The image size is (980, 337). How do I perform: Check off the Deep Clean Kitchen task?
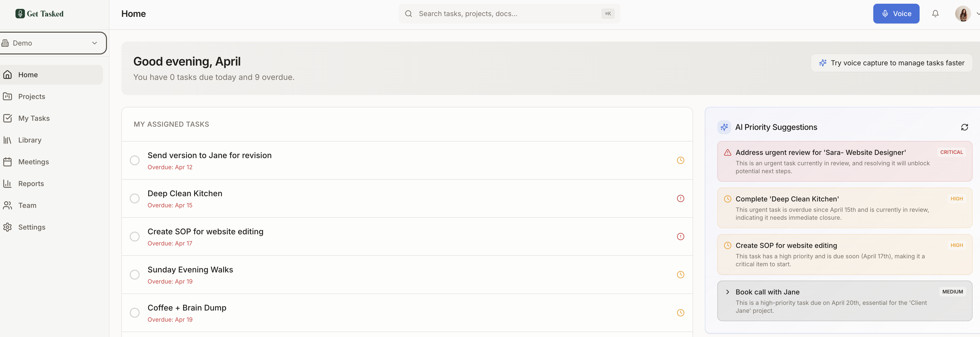[x=135, y=198]
